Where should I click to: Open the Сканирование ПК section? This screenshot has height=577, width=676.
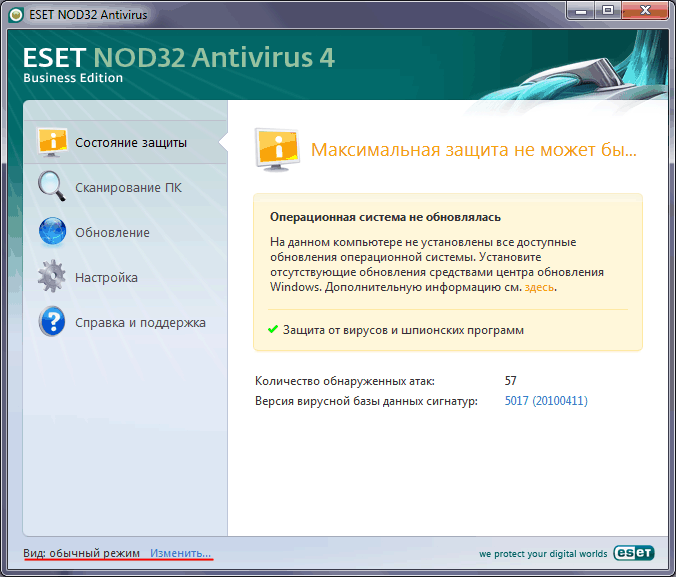point(128,187)
